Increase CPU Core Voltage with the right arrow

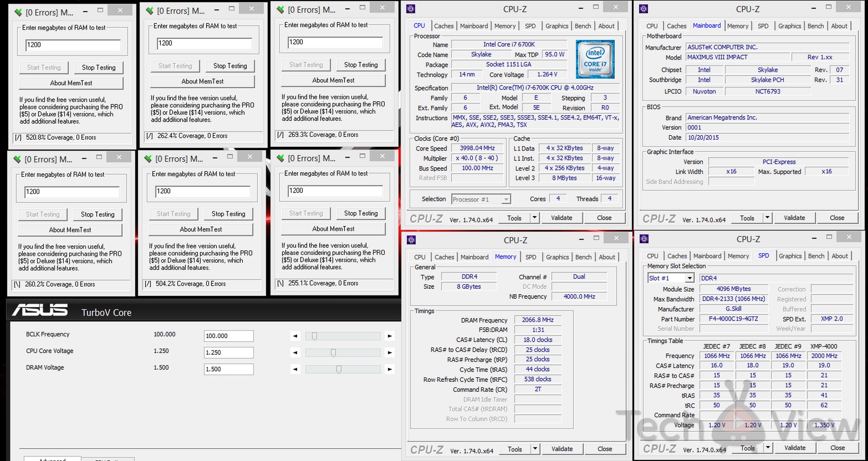click(390, 353)
